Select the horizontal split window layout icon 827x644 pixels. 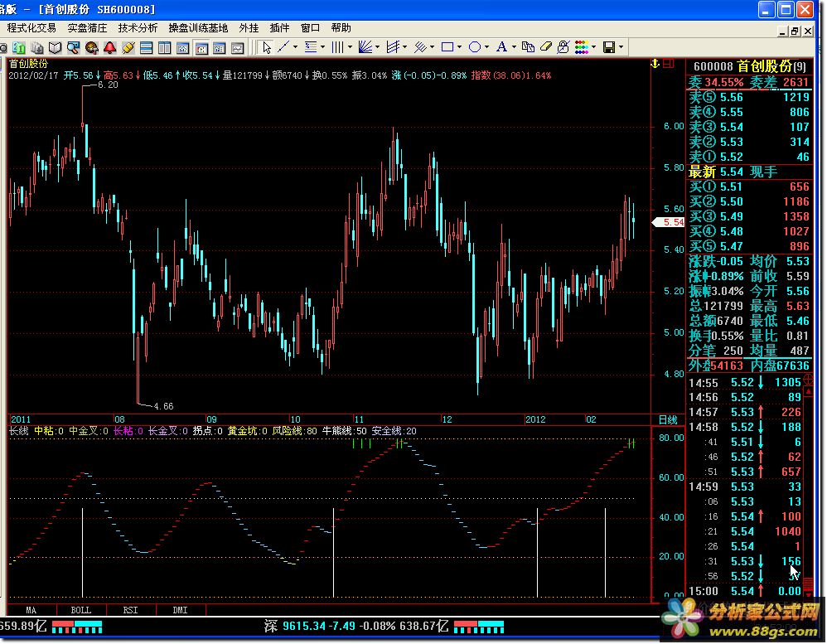click(x=146, y=48)
